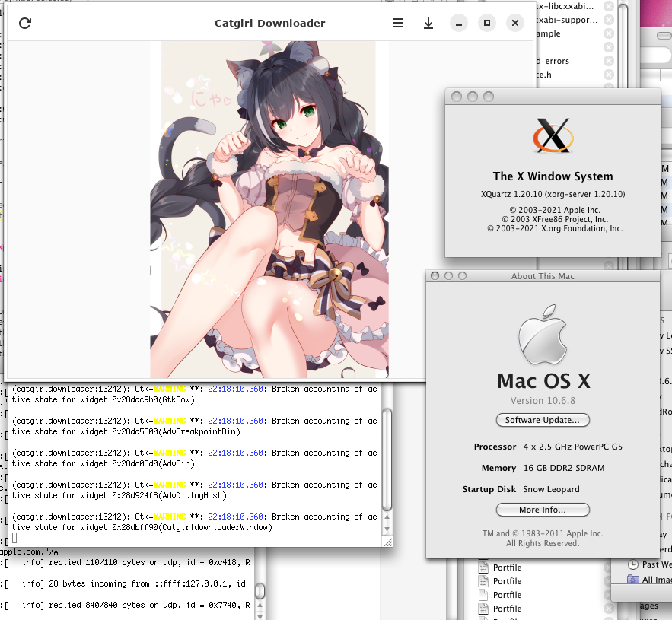Remove the xabi-suppor... list entry
Image resolution: width=672 pixels, height=620 pixels.
point(609,20)
